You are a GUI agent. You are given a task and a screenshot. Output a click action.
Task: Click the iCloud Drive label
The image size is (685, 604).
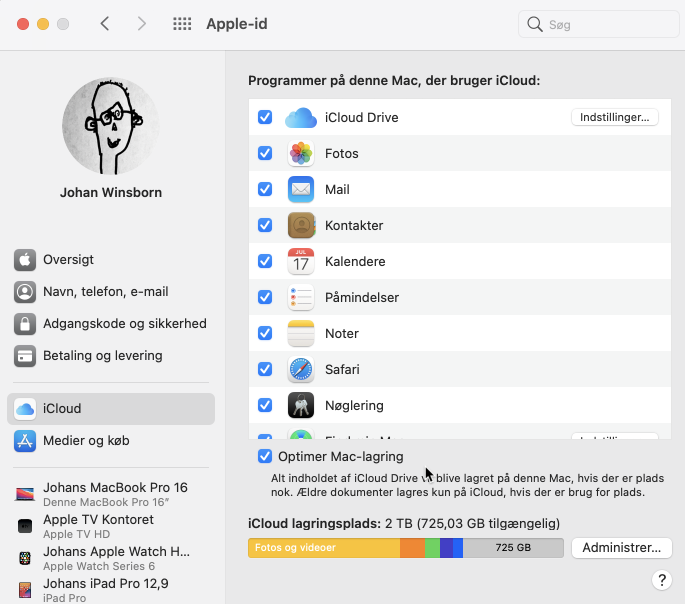(361, 117)
